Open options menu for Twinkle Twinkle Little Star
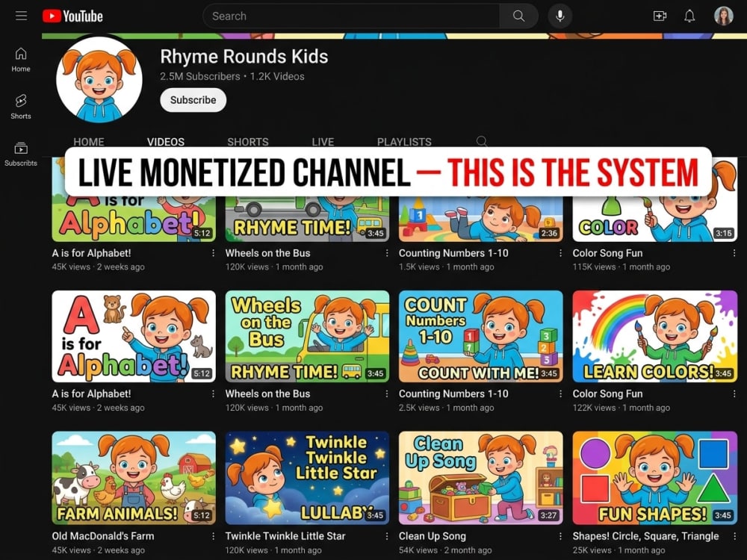 click(x=386, y=536)
